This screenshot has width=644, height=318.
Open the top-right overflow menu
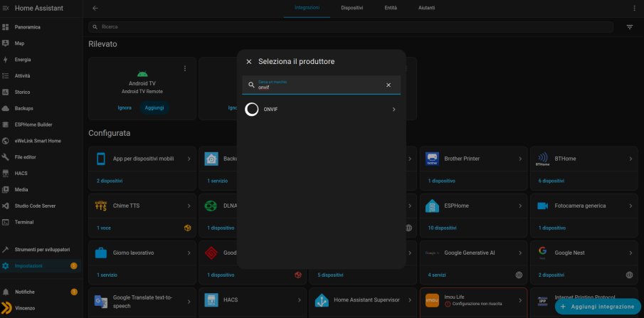634,9
